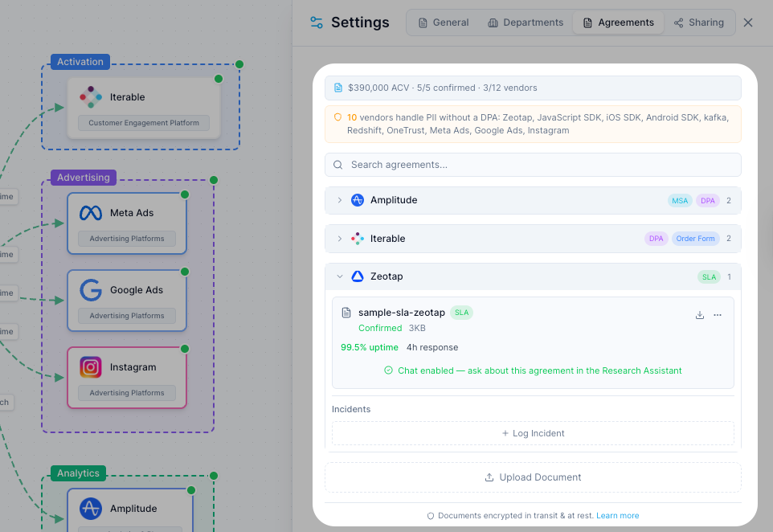
Task: Click Upload Document button
Action: click(x=533, y=477)
